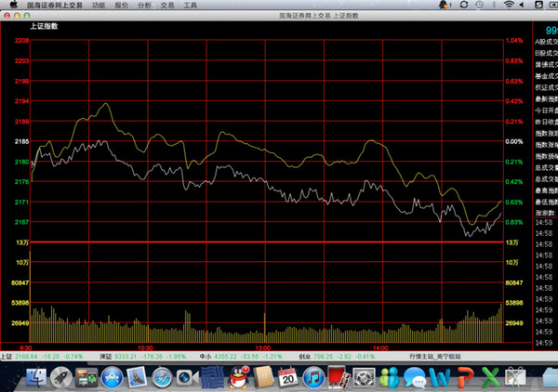Open the Calendar dock icon showing 20
558x392 pixels.
pos(288,378)
